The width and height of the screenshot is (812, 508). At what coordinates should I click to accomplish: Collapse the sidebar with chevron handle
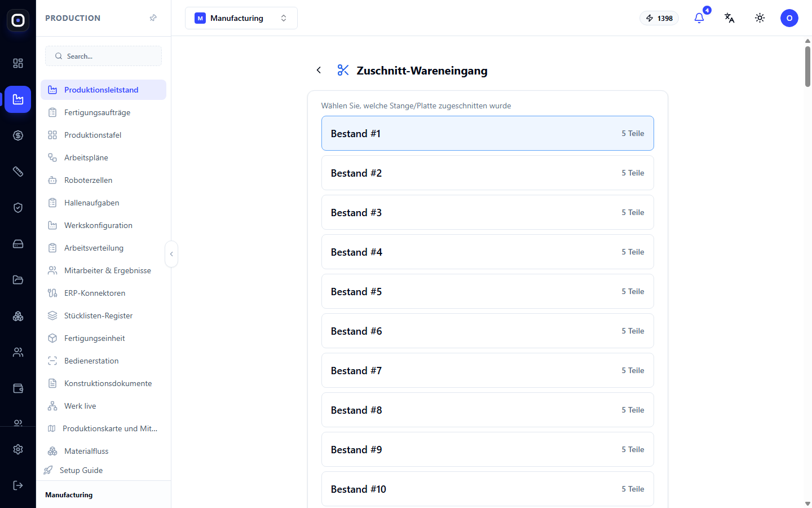click(171, 254)
